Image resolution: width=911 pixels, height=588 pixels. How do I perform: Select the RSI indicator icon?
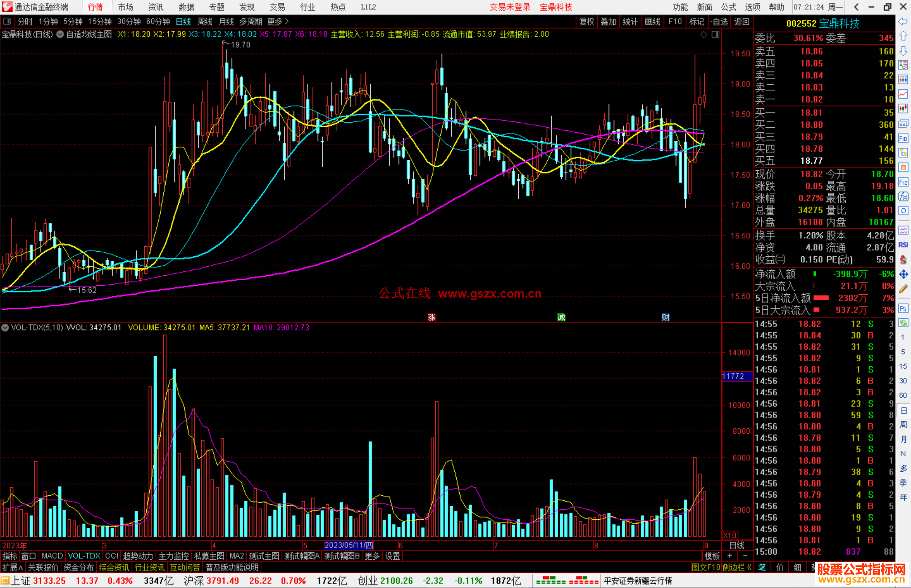tap(903, 245)
